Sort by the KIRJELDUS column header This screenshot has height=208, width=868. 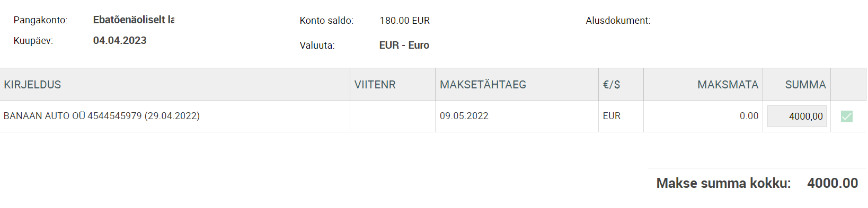point(32,85)
